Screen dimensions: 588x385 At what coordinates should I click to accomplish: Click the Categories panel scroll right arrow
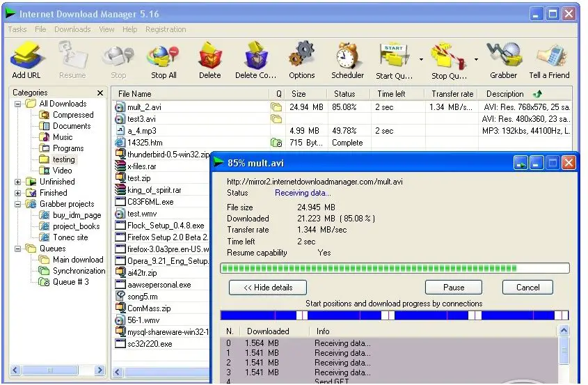(100, 370)
